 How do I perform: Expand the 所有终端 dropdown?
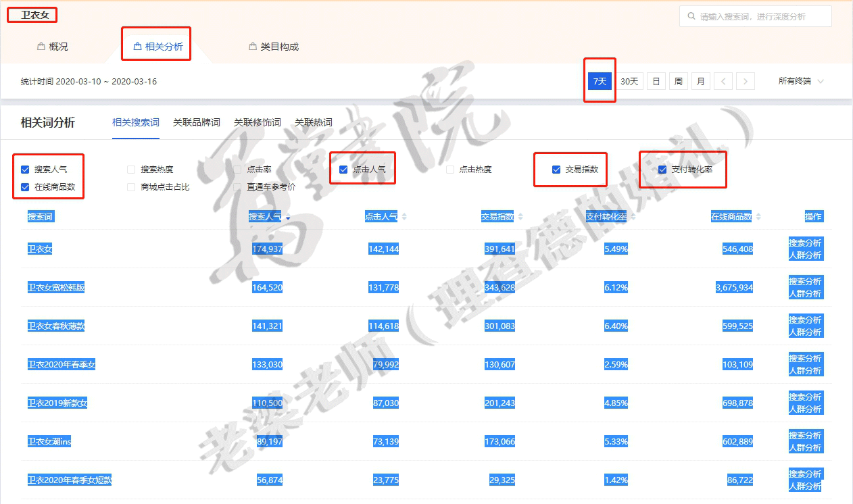coord(801,82)
